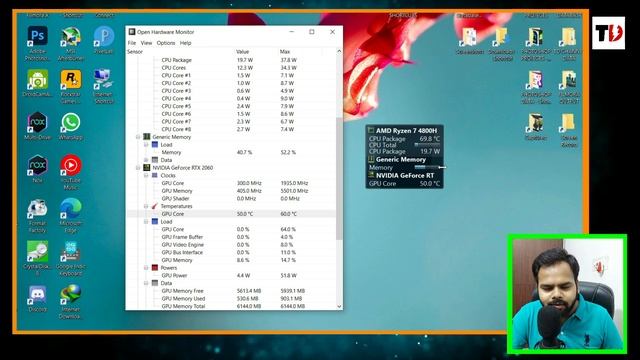This screenshot has width=640, height=360.
Task: Launch the MSI Afterburner desktop shortcut
Action: pos(71,37)
